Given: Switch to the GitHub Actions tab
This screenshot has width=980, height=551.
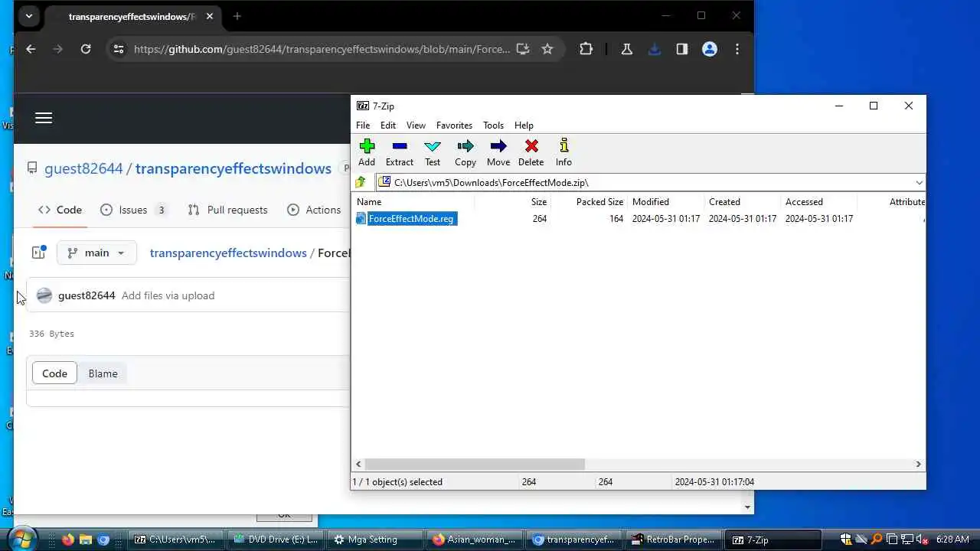Looking at the screenshot, I should pos(314,210).
